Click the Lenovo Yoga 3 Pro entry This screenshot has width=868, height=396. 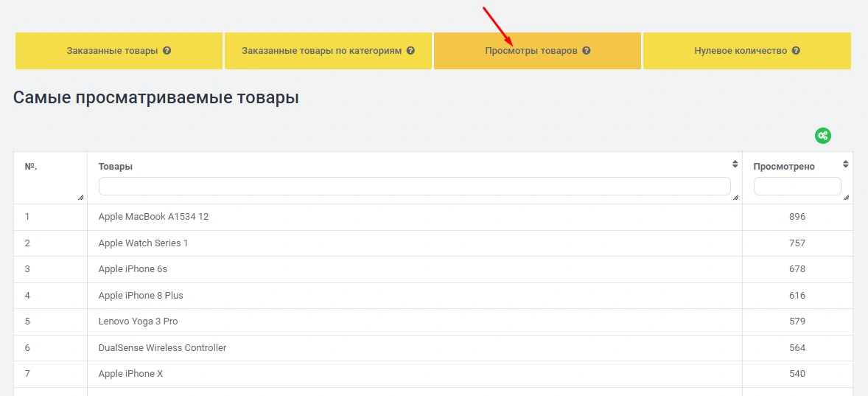pyautogui.click(x=138, y=322)
